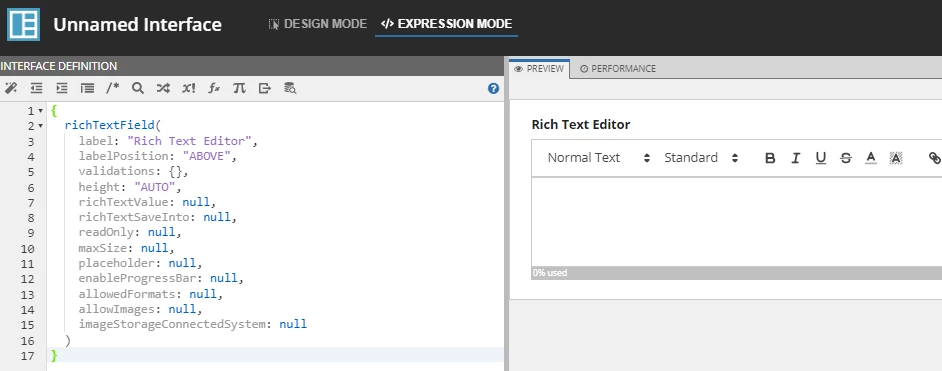Select the Preview tab
The width and height of the screenshot is (942, 371).
pyautogui.click(x=539, y=68)
